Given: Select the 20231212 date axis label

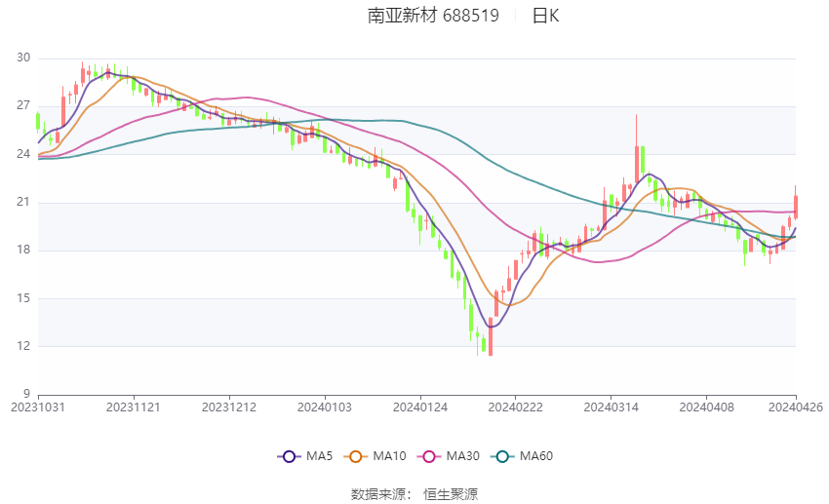Looking at the screenshot, I should click(229, 407).
